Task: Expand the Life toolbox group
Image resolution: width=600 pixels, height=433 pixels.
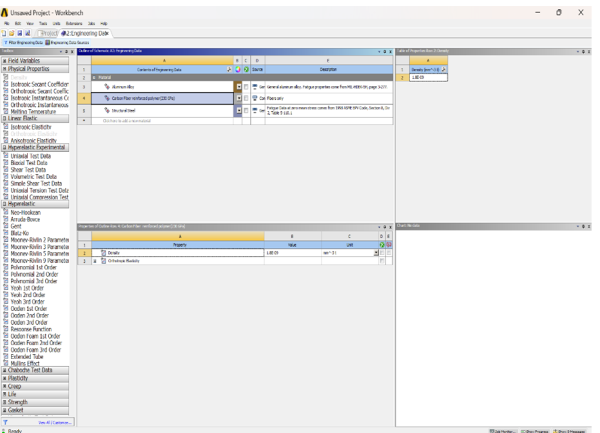Action: tap(5, 394)
